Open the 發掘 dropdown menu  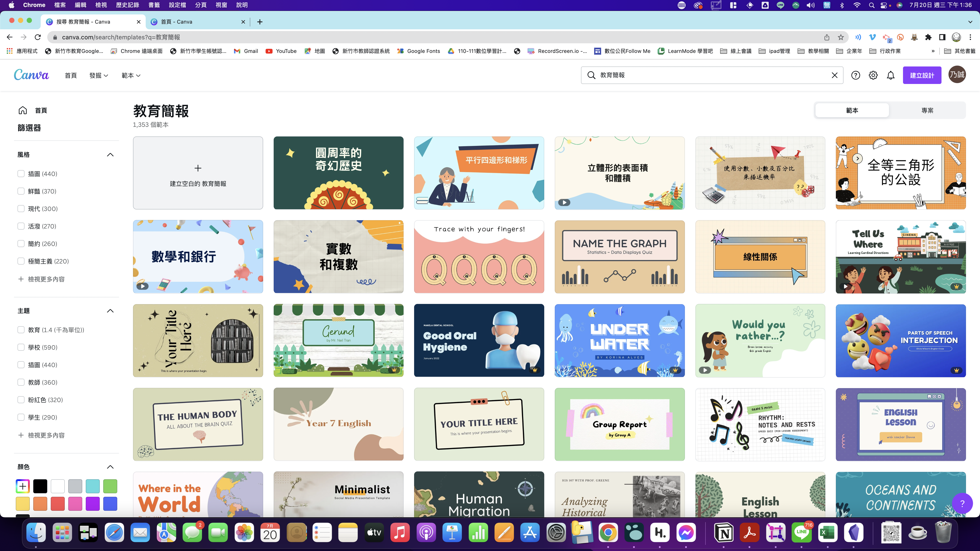(98, 76)
